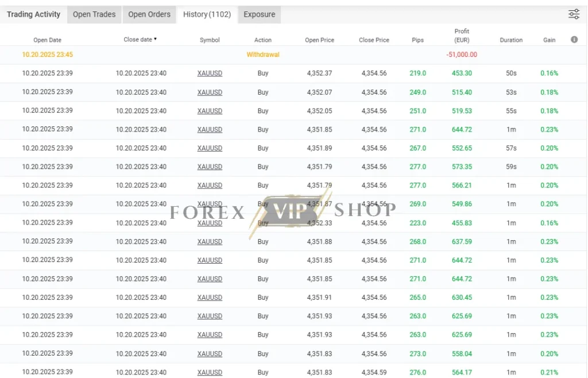
Task: View the Exposure tab
Action: (x=259, y=14)
